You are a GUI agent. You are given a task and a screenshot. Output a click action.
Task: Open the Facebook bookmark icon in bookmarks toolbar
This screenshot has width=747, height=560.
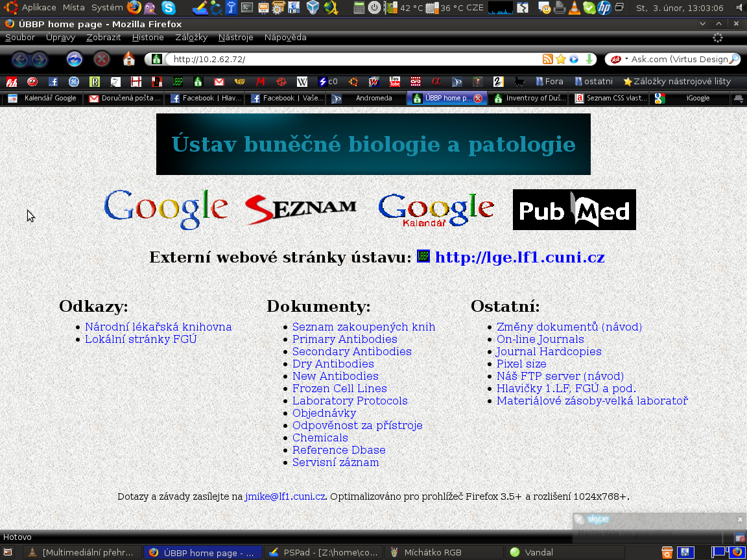click(53, 82)
